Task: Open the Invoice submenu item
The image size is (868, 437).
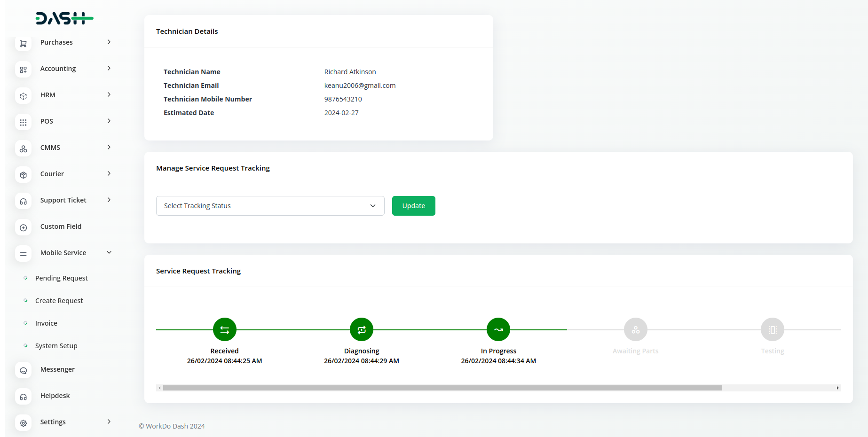Action: click(46, 323)
